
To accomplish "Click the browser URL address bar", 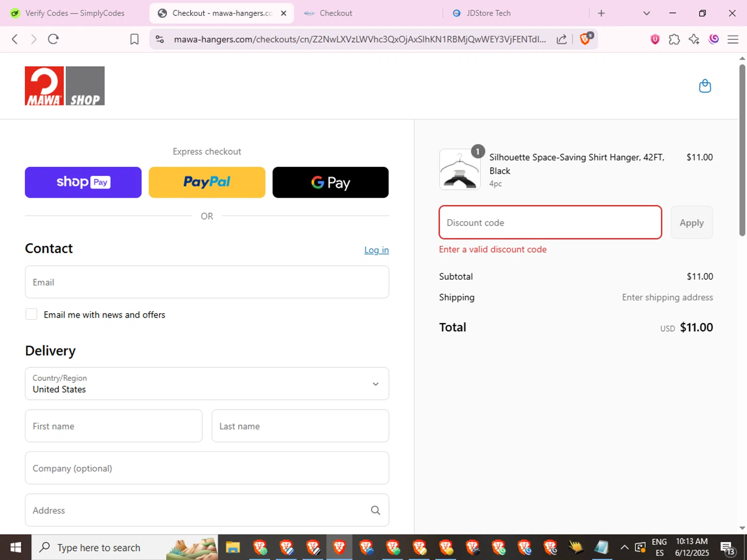I will pyautogui.click(x=360, y=39).
